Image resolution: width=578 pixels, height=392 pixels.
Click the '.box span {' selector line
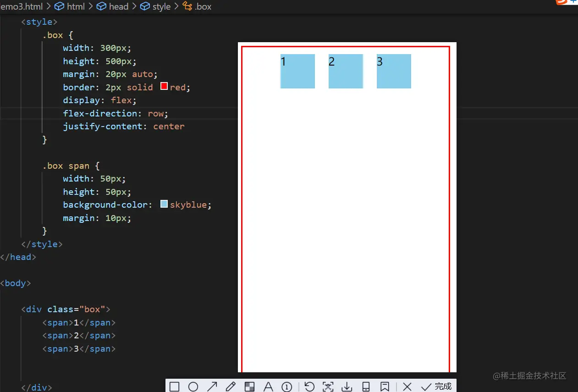coord(71,166)
